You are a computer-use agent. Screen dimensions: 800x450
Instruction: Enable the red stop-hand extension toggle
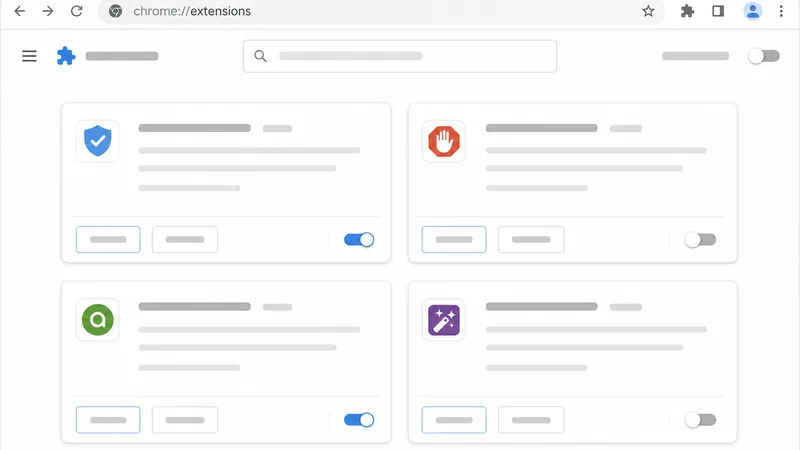[x=700, y=239]
